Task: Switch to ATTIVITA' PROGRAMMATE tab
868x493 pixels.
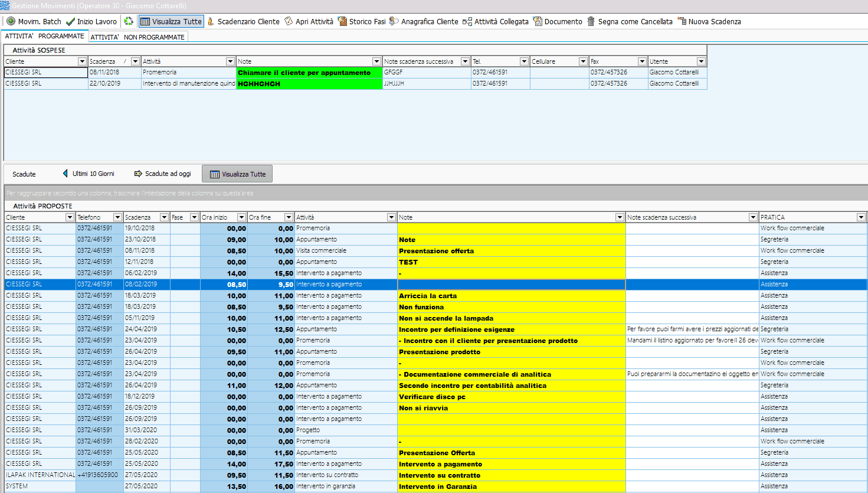Action: coord(45,36)
